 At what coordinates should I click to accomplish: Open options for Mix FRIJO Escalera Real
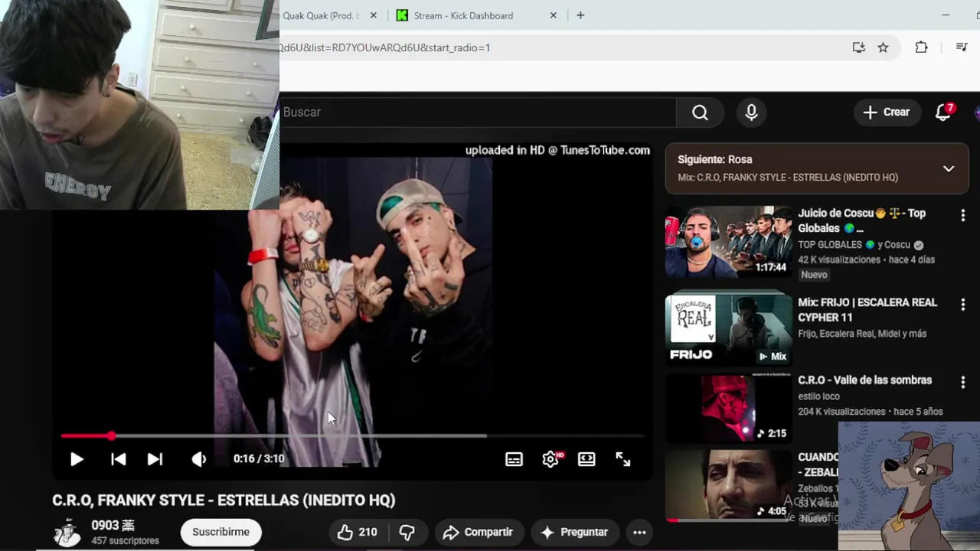963,305
